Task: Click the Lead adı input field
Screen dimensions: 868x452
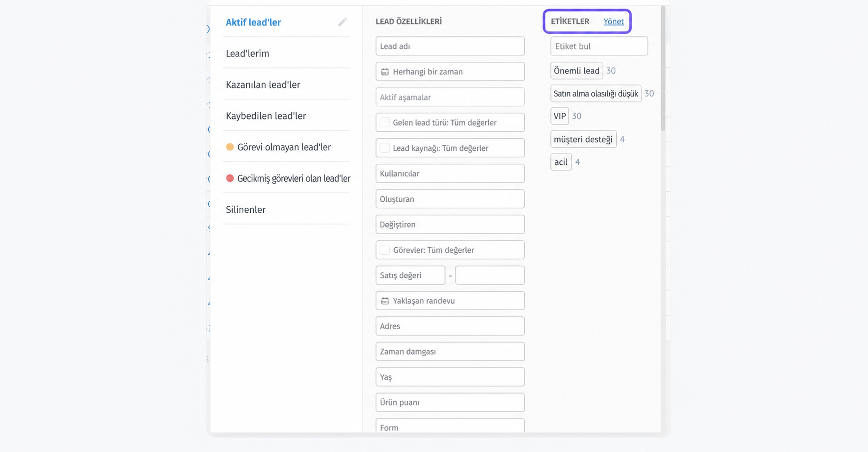Action: (450, 46)
